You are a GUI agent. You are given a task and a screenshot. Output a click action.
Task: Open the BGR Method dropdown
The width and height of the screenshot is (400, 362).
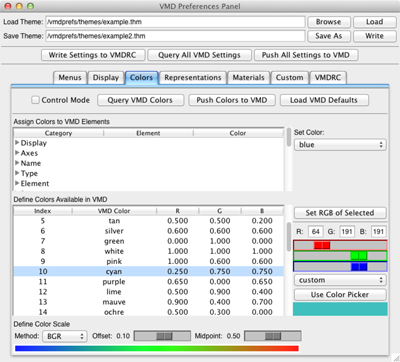point(65,336)
